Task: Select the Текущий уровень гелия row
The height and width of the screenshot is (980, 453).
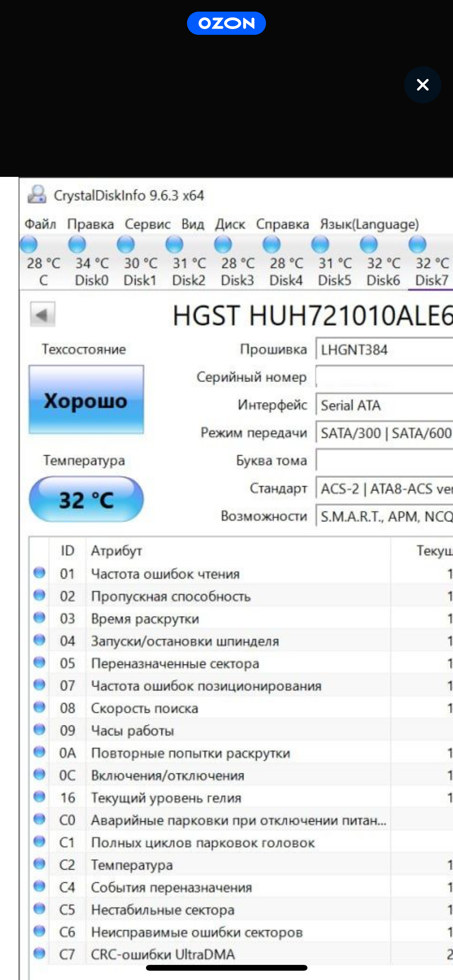Action: pyautogui.click(x=232, y=798)
